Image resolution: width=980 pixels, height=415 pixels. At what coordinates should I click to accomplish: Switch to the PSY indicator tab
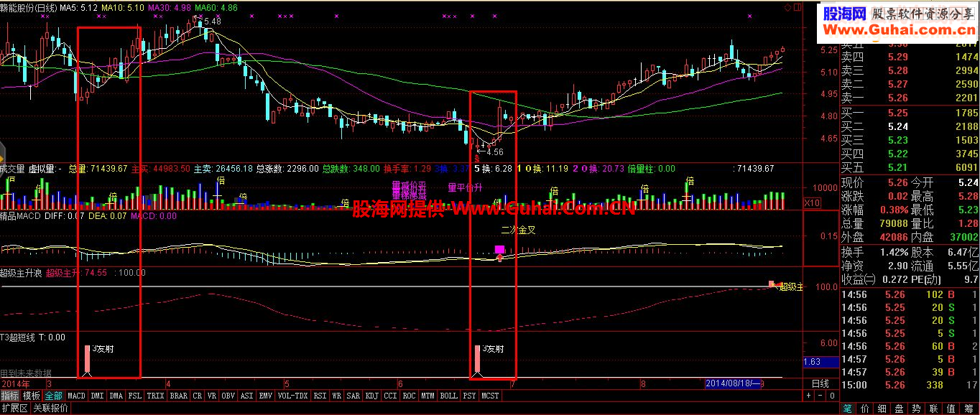(x=469, y=396)
